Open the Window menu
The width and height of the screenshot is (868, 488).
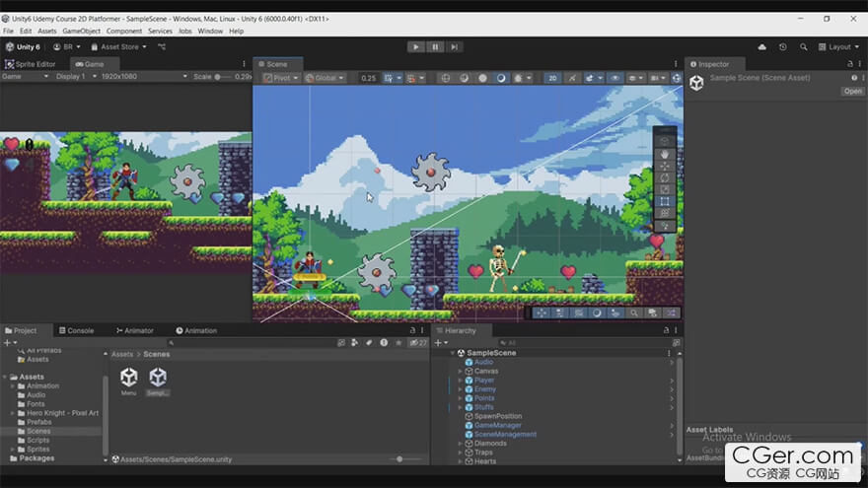(210, 31)
